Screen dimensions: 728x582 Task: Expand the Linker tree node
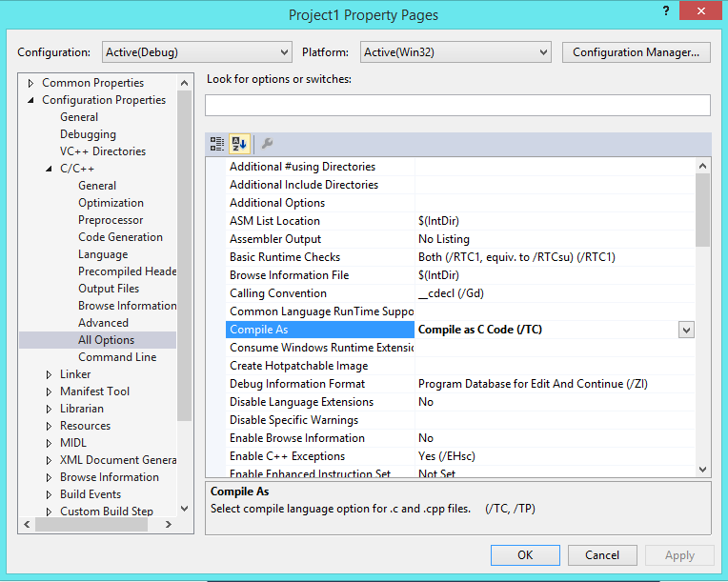click(50, 374)
